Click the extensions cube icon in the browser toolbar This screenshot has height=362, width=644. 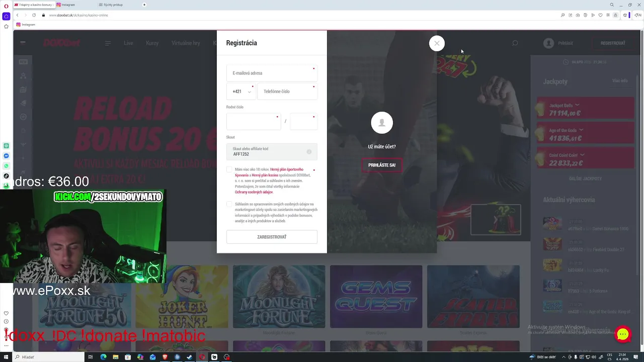(624, 15)
